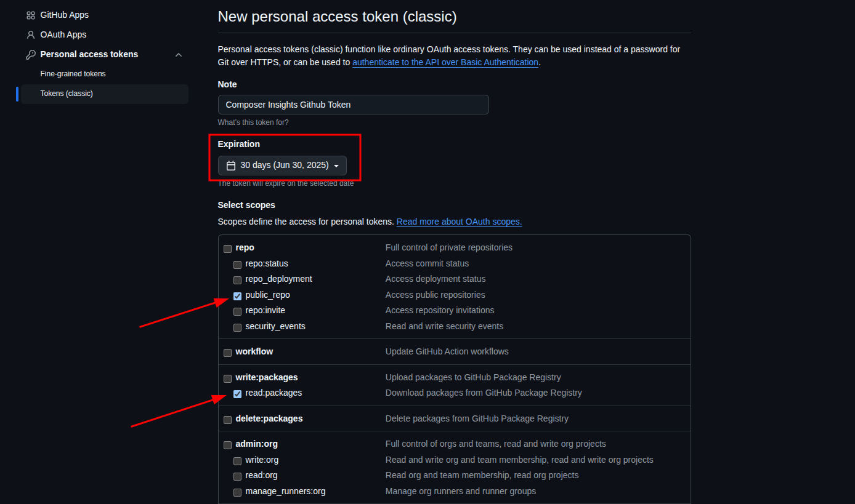The height and width of the screenshot is (504, 855).
Task: Enable the delete:packages scope checkbox
Action: click(x=227, y=420)
